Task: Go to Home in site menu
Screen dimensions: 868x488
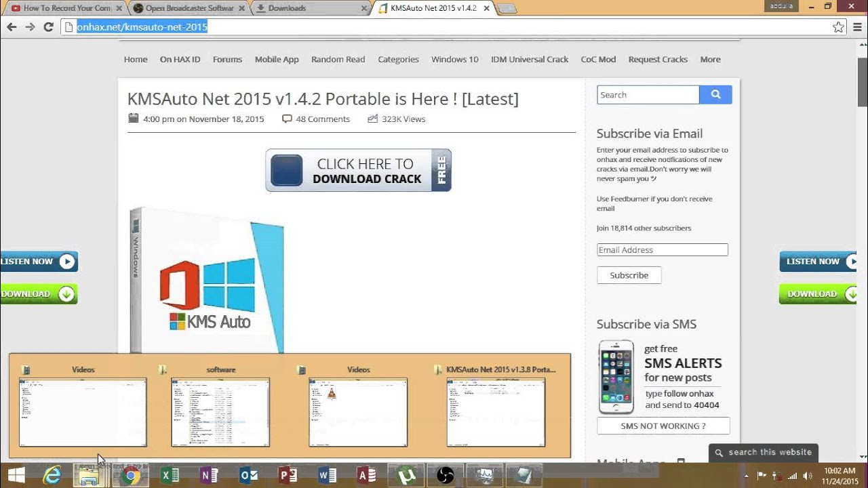Action: [x=136, y=59]
